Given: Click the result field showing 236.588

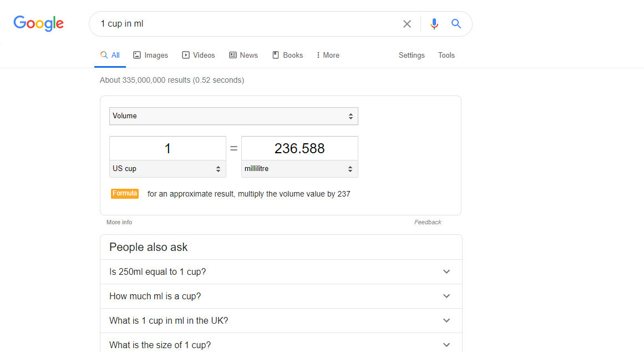Looking at the screenshot, I should click(x=300, y=148).
